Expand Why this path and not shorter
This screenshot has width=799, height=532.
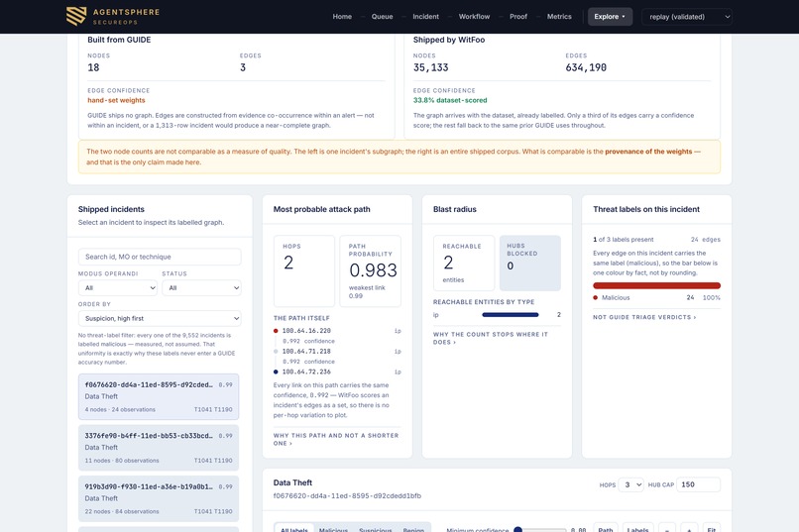(x=336, y=439)
